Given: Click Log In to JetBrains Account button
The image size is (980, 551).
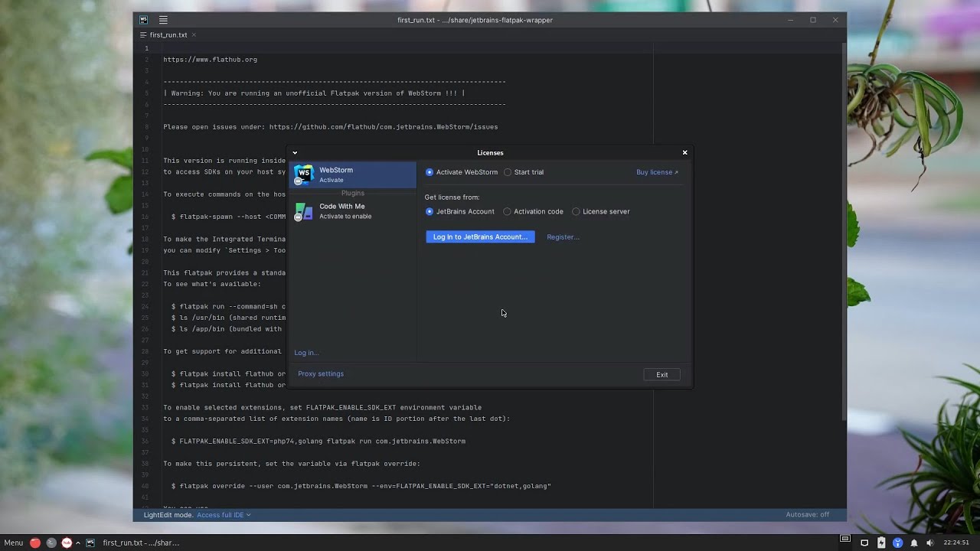Looking at the screenshot, I should (480, 237).
